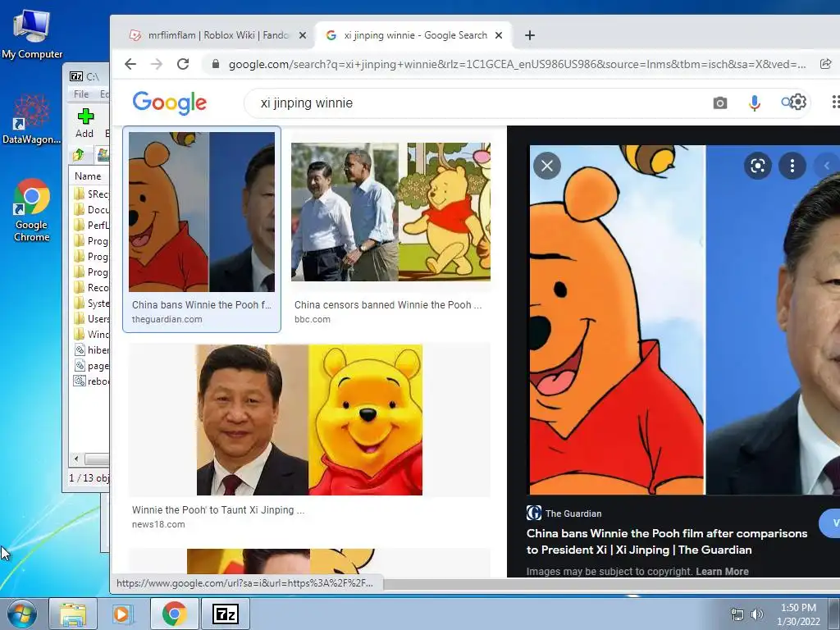Open Google quick settings gear
Image resolution: width=840 pixels, height=630 pixels.
pyautogui.click(x=797, y=102)
